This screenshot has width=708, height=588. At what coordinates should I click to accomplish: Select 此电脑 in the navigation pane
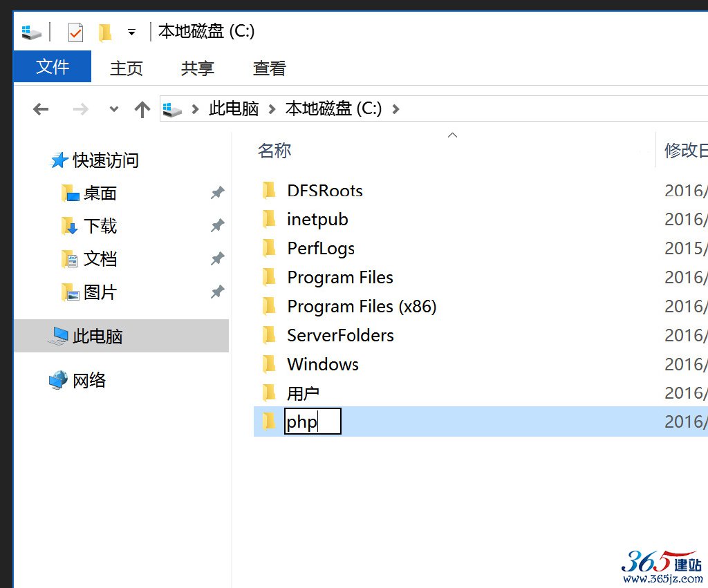tap(122, 336)
